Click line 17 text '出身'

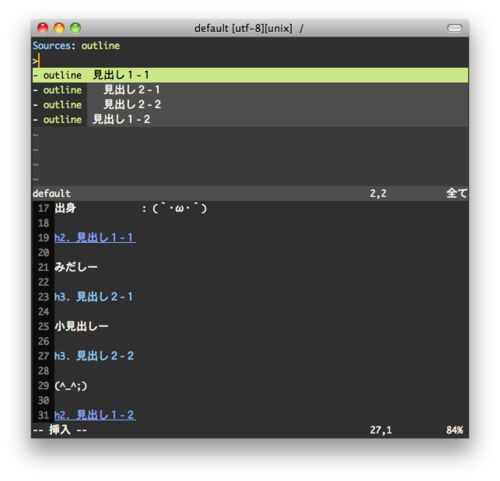click(65, 208)
